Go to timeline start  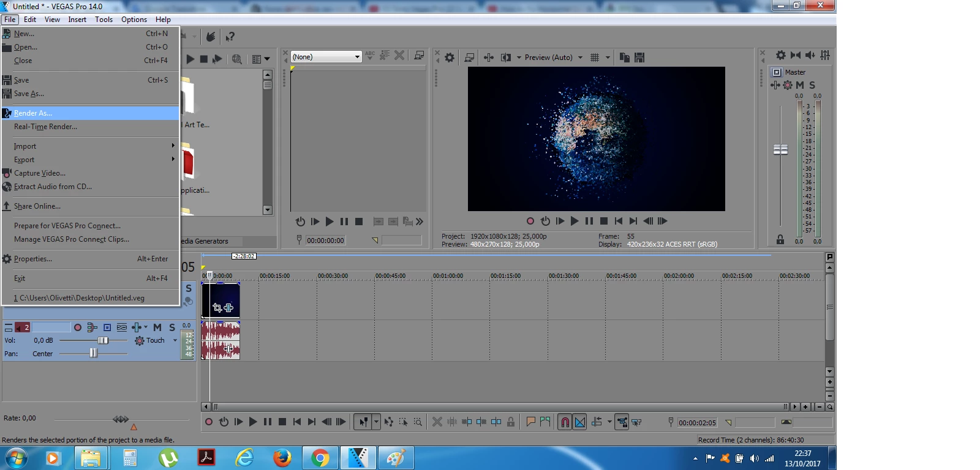(297, 422)
